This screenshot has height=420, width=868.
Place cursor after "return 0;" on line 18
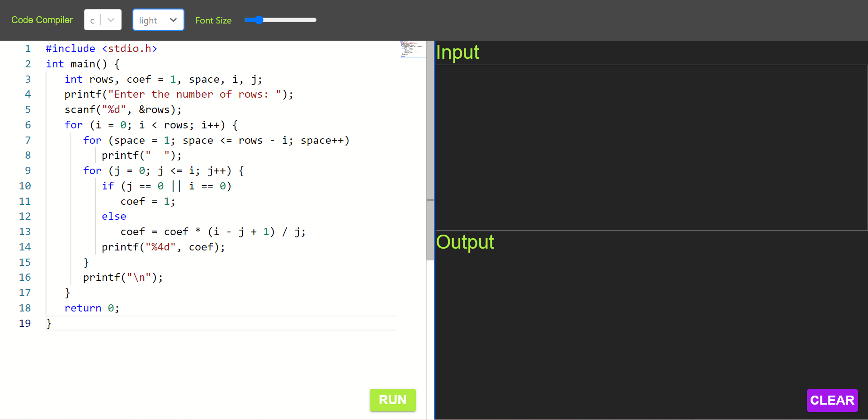pyautogui.click(x=120, y=308)
